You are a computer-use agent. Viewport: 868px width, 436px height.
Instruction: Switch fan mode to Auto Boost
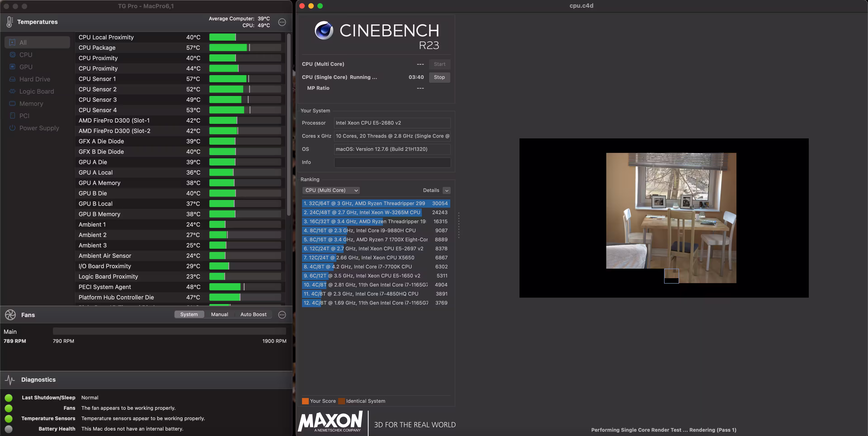point(253,314)
